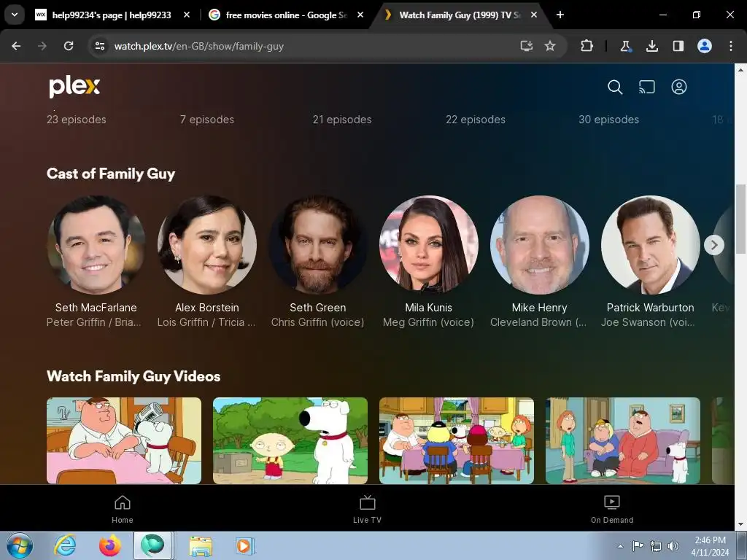Open the Plex account profile icon
Viewport: 747px width, 560px height.
click(679, 87)
